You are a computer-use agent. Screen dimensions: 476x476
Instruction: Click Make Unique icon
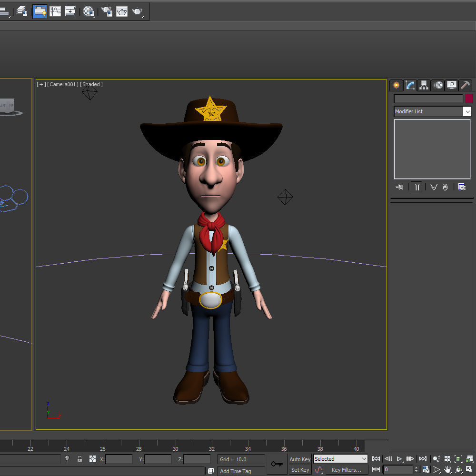click(434, 187)
